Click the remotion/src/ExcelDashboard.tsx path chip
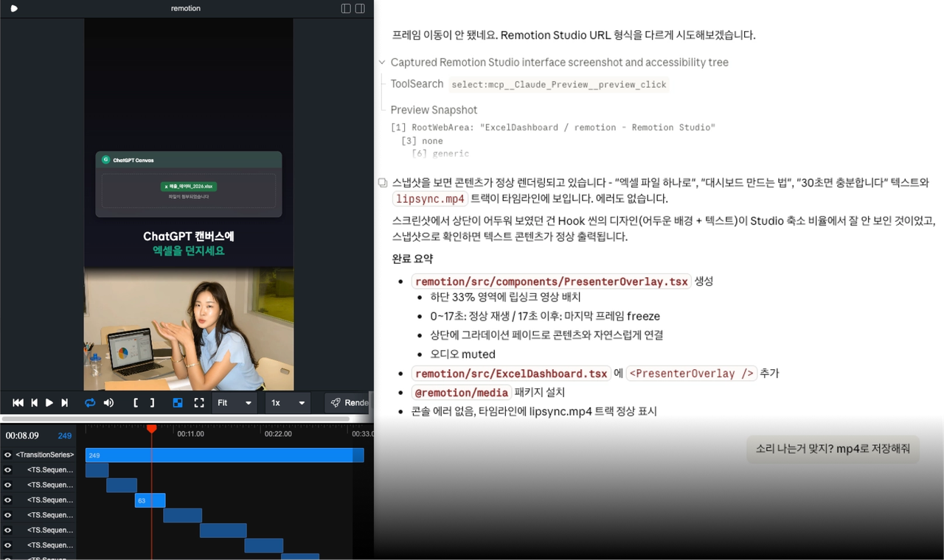Image resolution: width=944 pixels, height=560 pixels. click(511, 374)
